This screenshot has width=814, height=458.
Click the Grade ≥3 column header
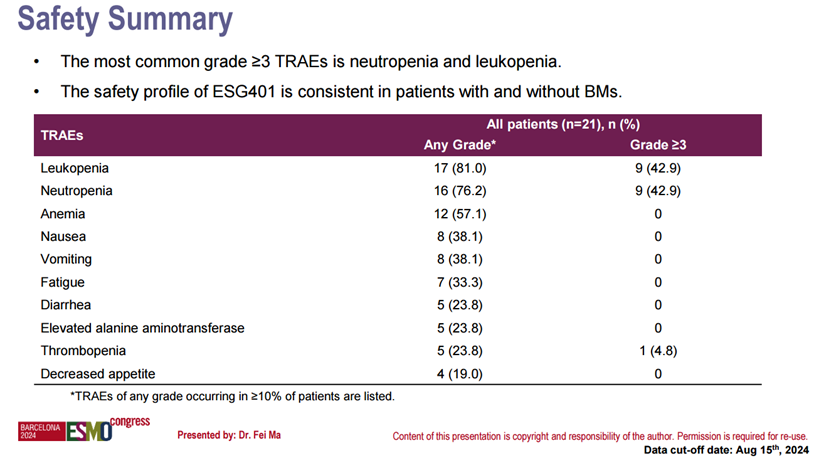coord(657,145)
